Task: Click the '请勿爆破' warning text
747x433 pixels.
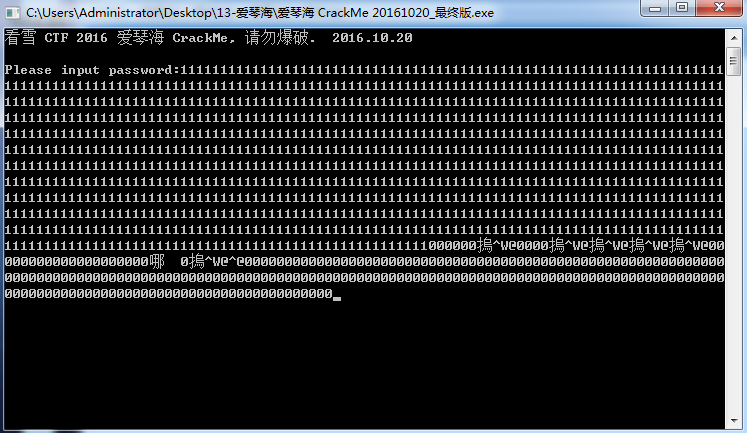Action: click(x=276, y=38)
